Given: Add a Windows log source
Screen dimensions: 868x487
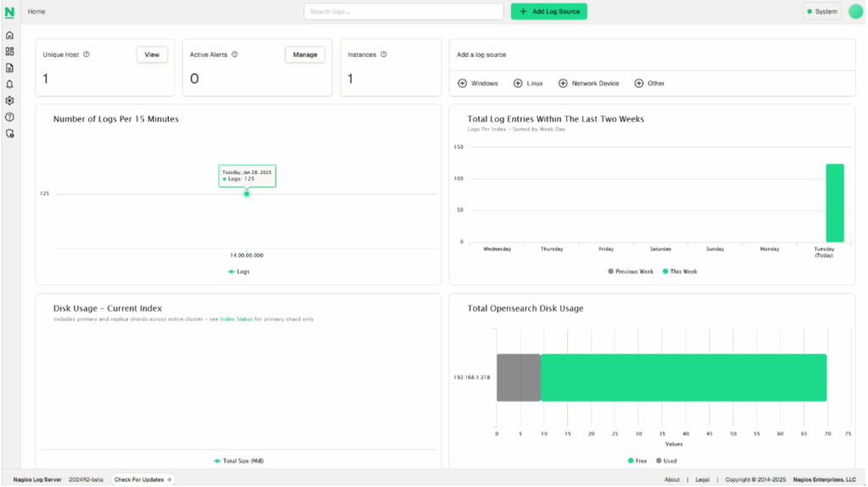Looking at the screenshot, I should pos(478,83).
